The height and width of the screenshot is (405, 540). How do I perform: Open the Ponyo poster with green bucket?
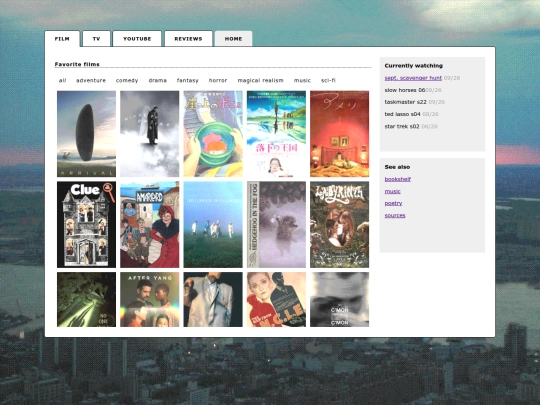pos(213,134)
